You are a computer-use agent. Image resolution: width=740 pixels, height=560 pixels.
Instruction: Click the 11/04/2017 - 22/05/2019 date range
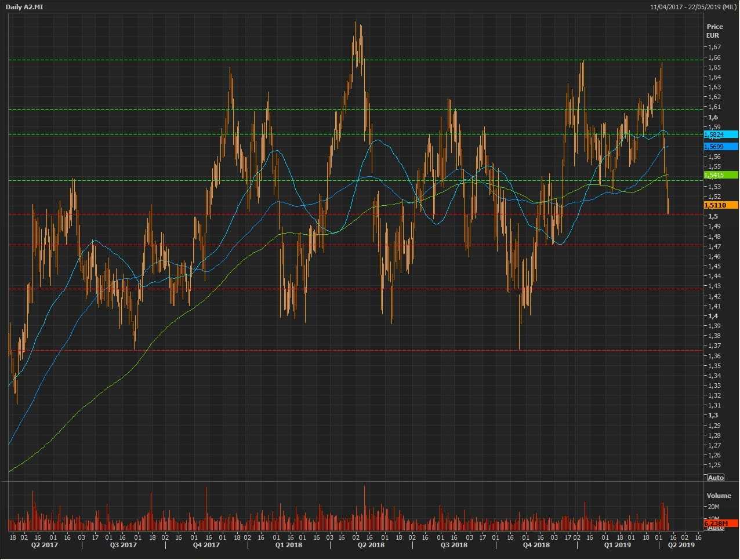pyautogui.click(x=694, y=6)
